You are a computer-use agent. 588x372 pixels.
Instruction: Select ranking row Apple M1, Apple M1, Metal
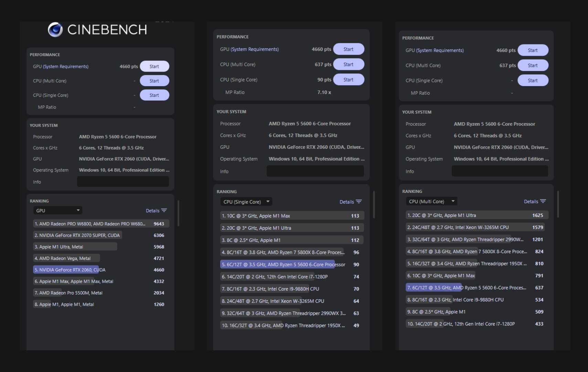[x=101, y=304]
